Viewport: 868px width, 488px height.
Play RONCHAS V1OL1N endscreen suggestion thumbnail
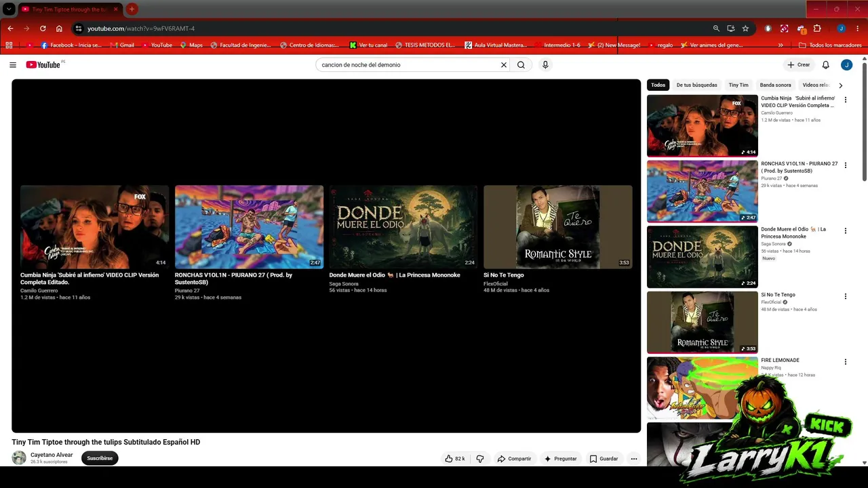(x=249, y=227)
